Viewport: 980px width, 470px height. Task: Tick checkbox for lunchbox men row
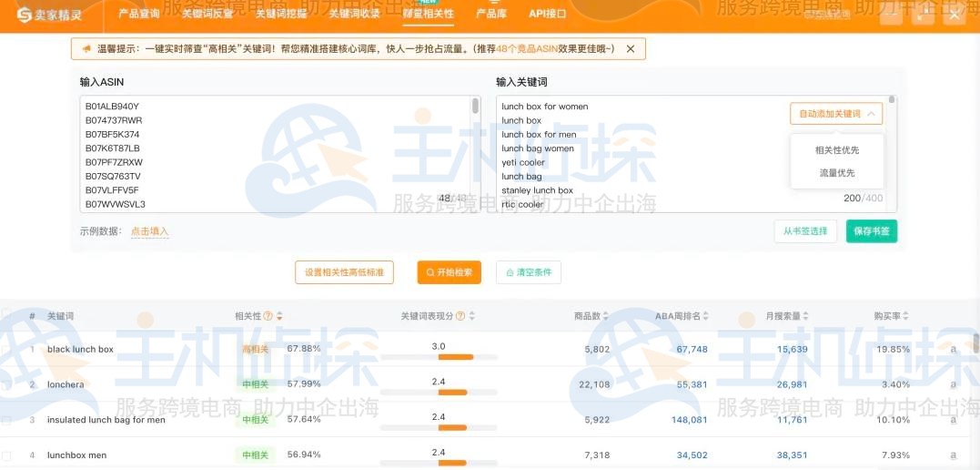pos(6,455)
